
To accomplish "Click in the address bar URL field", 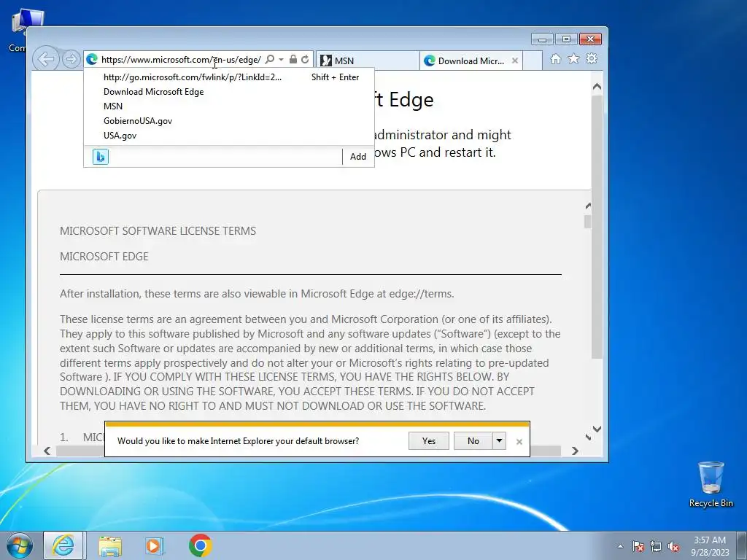I will pos(181,60).
